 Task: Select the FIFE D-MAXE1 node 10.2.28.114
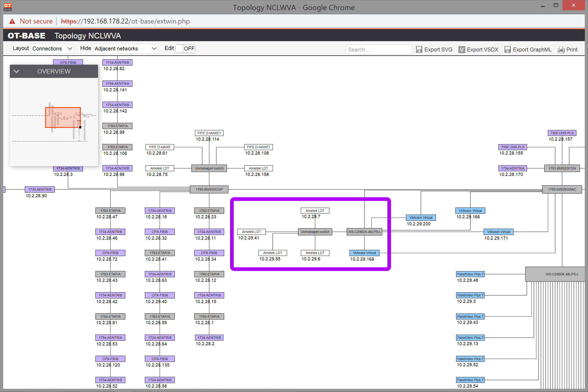pyautogui.click(x=209, y=133)
